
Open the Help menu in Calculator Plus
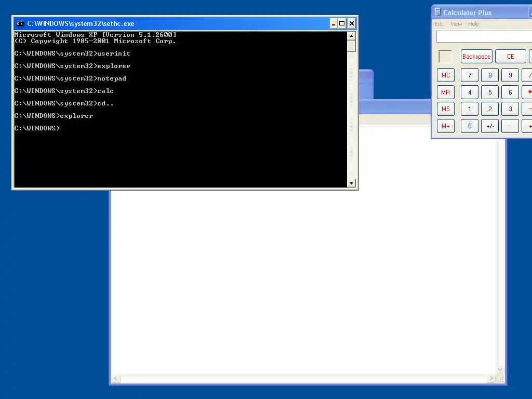[x=474, y=24]
